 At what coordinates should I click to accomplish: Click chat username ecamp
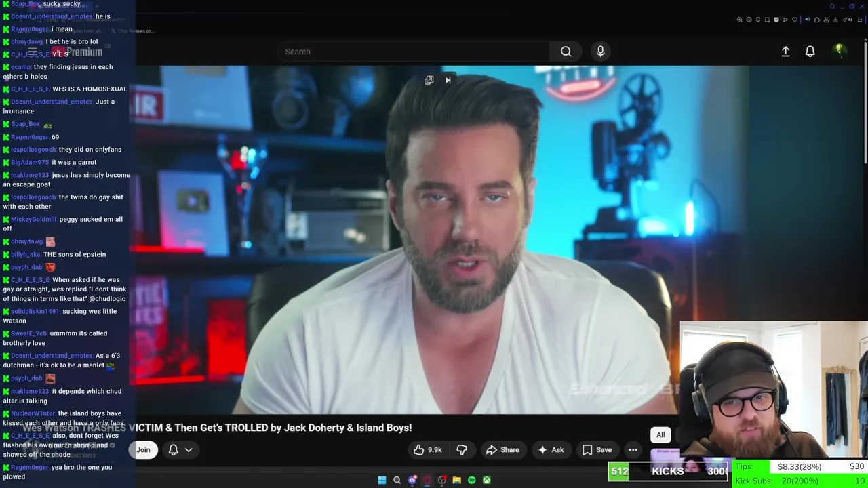(21, 67)
